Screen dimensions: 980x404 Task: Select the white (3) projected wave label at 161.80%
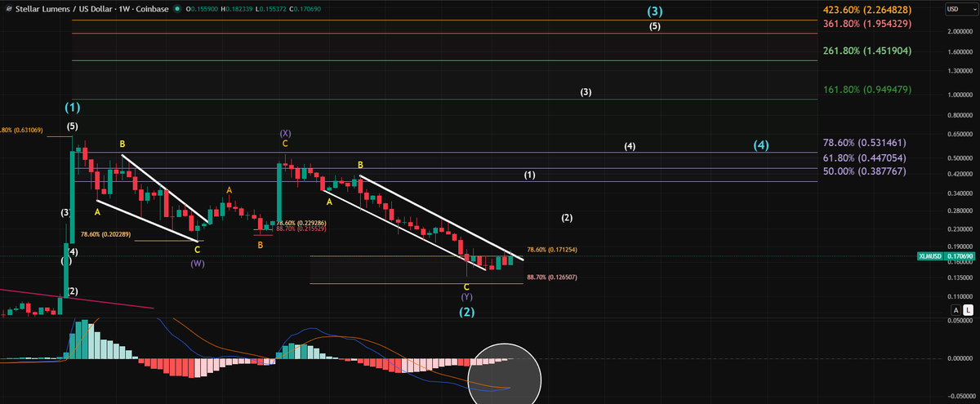tap(586, 92)
